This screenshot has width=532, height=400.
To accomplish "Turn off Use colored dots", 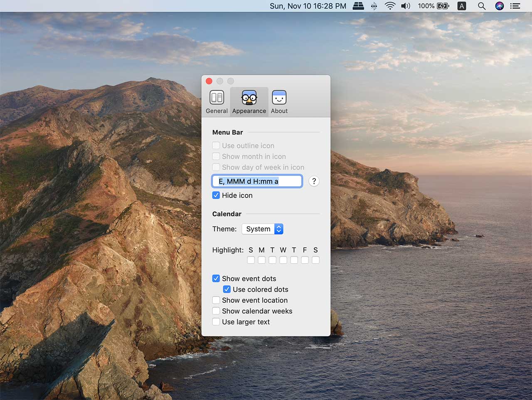I will (227, 289).
